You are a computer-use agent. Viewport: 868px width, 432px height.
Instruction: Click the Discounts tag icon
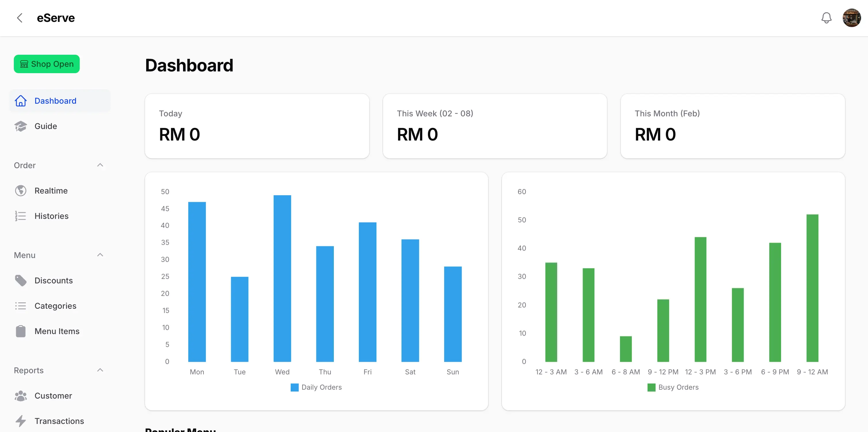[20, 281]
